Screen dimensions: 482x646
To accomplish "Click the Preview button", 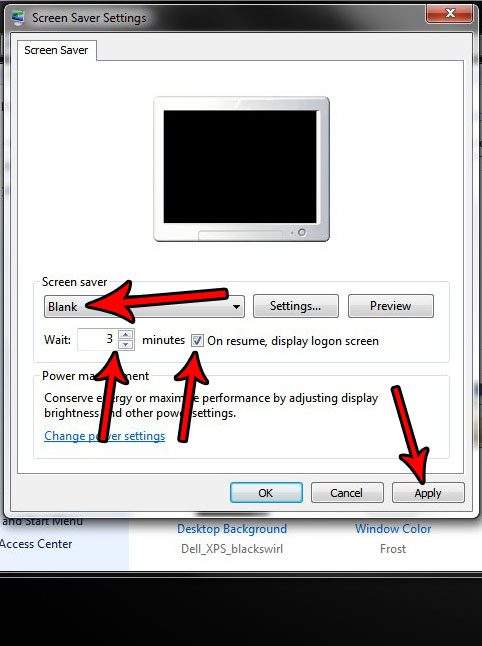I will point(391,306).
